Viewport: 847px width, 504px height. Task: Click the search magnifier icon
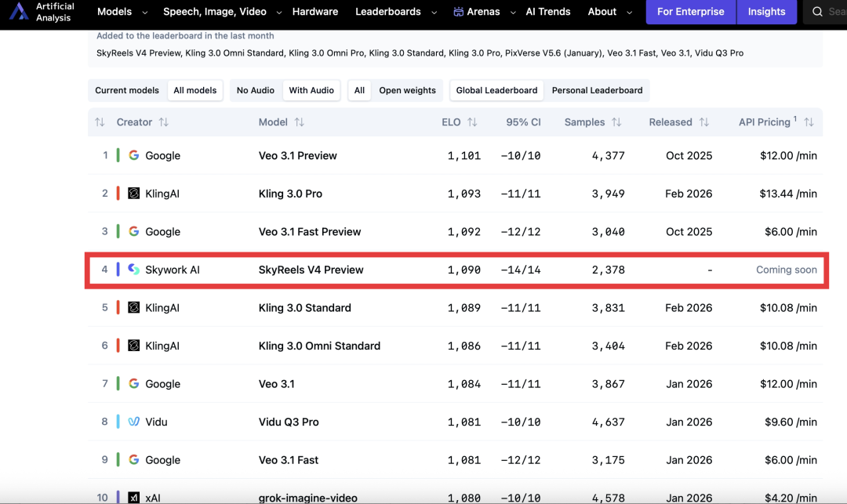(x=818, y=12)
